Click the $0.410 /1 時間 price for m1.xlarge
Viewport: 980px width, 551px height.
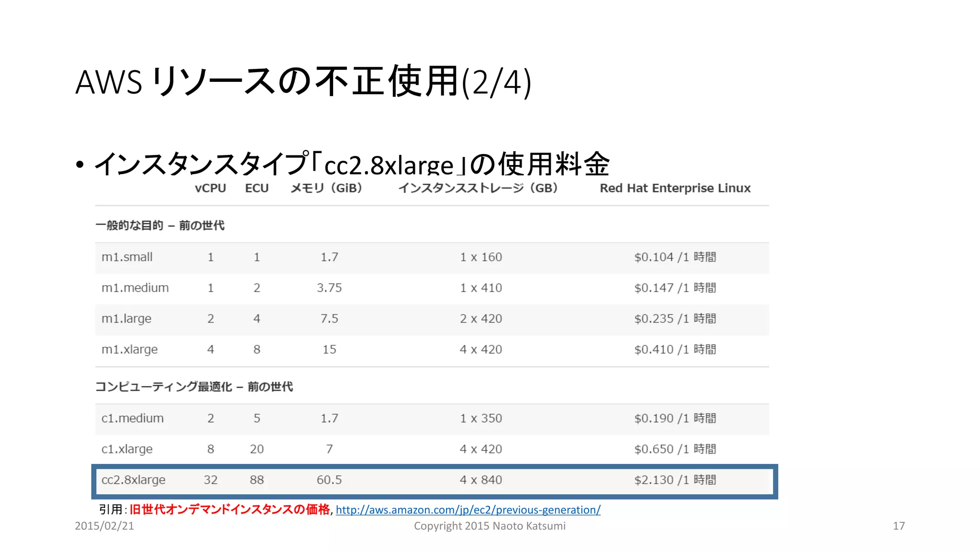click(675, 350)
